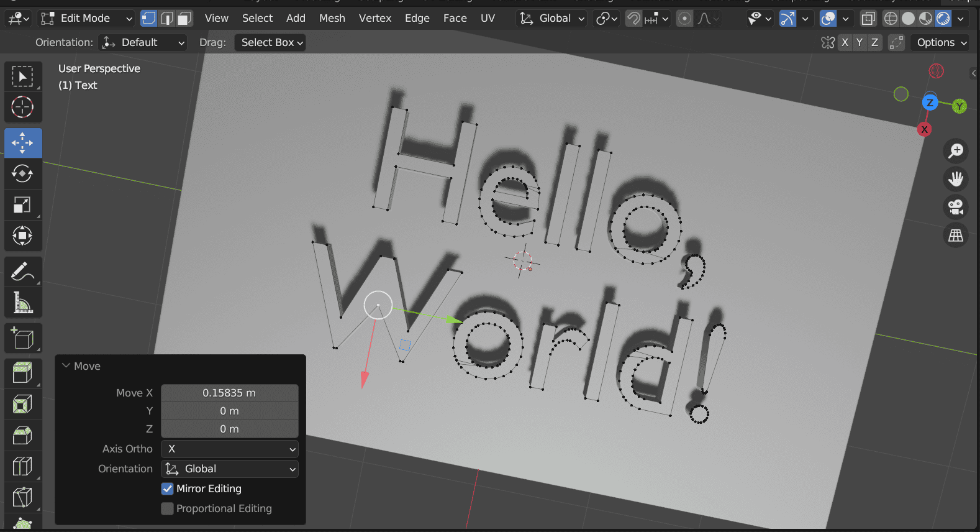Open the Mesh menu
This screenshot has width=980, height=532.
[x=332, y=19]
